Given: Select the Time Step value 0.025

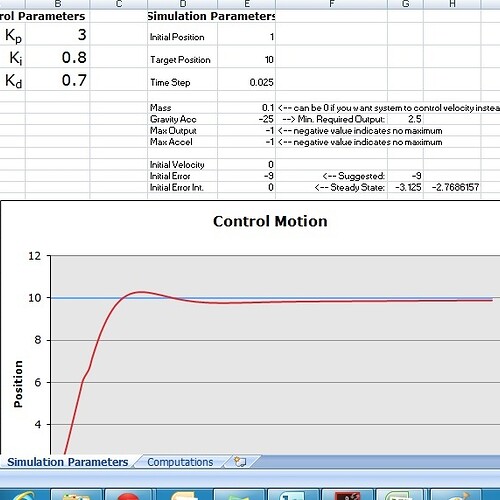Looking at the screenshot, I should (x=247, y=82).
